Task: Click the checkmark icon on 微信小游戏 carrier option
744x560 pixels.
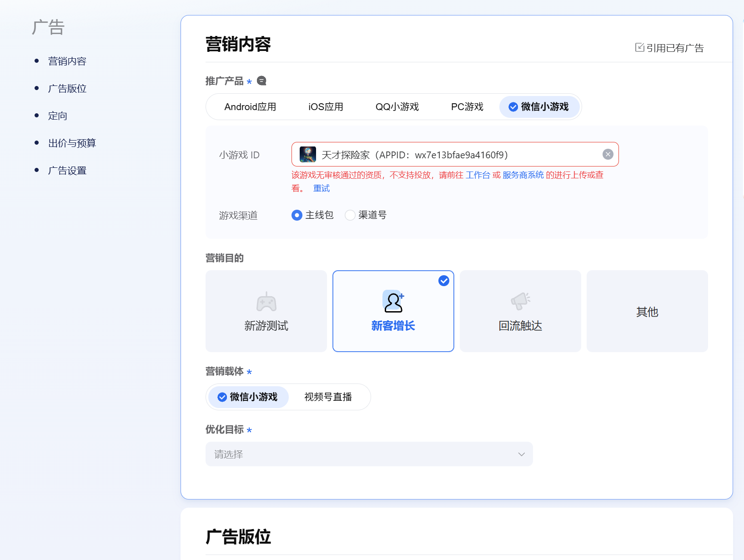Action: tap(222, 397)
